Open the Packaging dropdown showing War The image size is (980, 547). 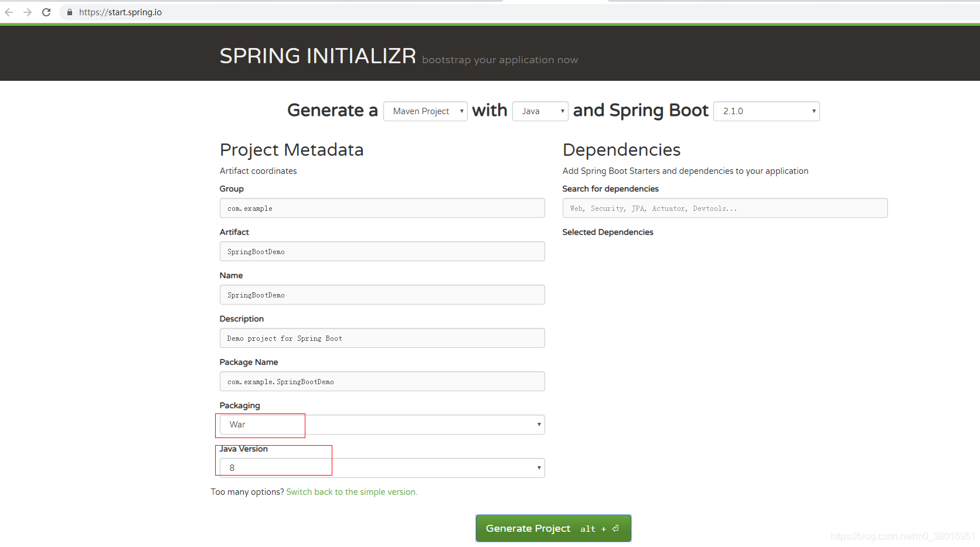click(382, 425)
